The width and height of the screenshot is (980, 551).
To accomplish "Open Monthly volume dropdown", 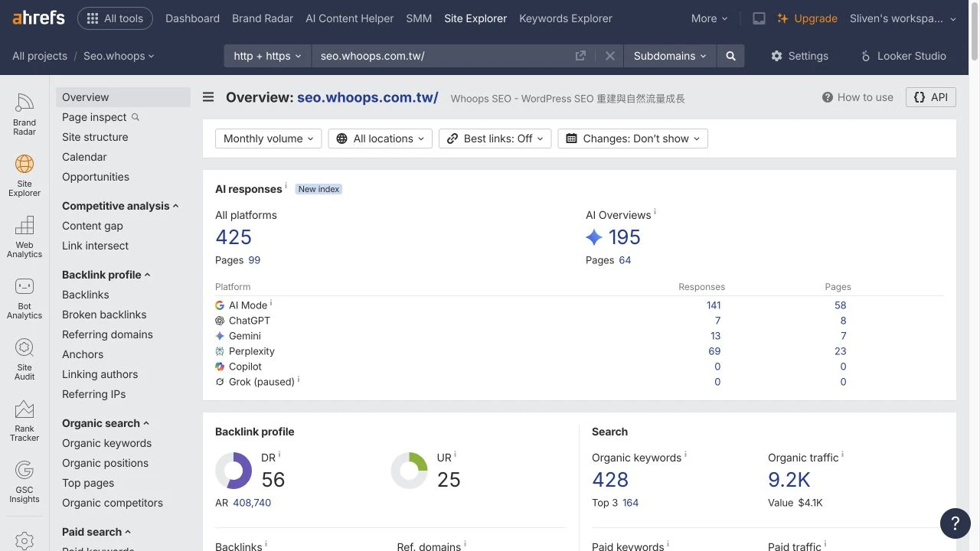I will click(x=268, y=139).
